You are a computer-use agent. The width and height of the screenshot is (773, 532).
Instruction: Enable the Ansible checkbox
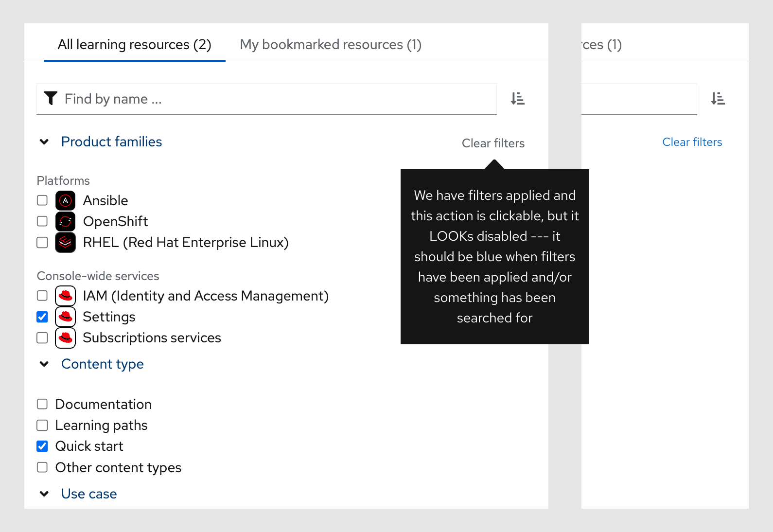tap(42, 200)
